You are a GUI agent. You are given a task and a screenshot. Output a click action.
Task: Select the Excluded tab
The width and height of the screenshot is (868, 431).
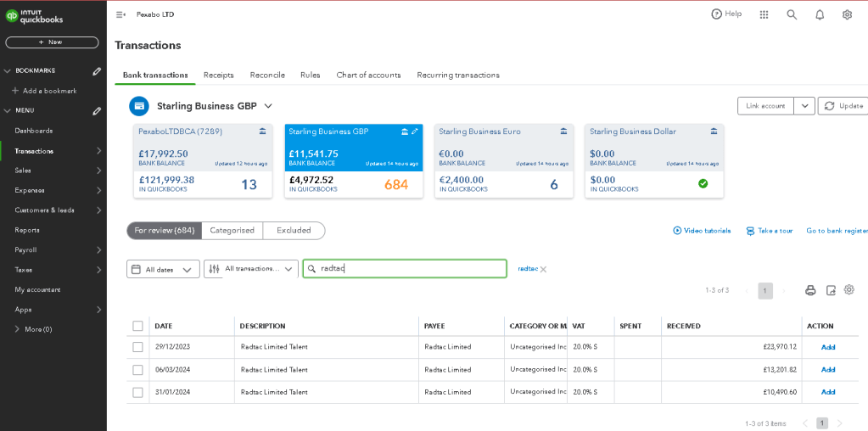pos(294,231)
